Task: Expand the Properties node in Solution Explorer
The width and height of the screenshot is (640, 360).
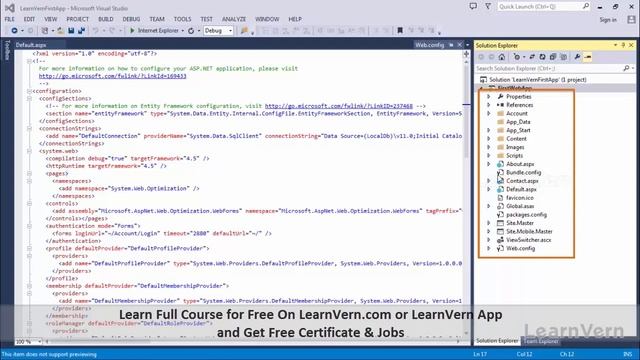Action: (489, 97)
